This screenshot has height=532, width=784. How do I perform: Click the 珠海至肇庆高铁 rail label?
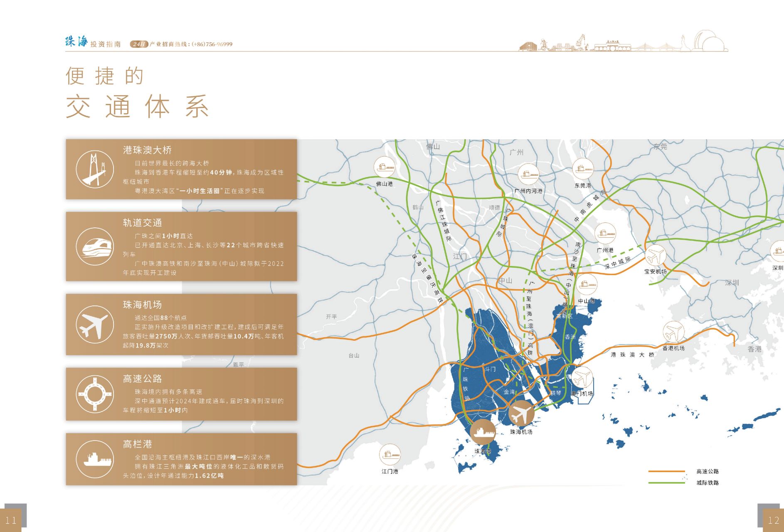(427, 279)
